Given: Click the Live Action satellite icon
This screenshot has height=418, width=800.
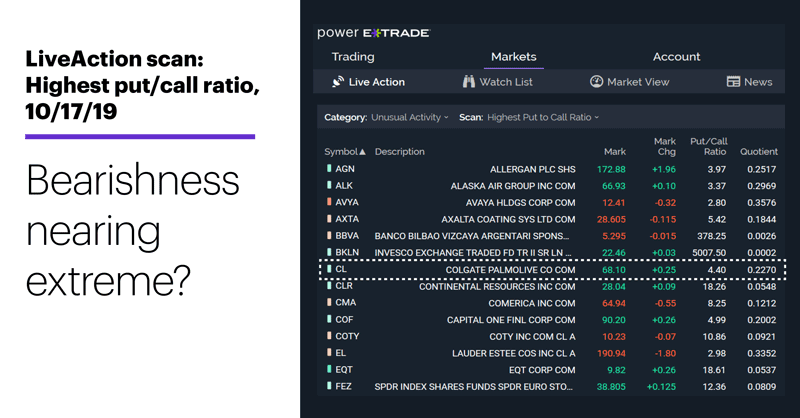Looking at the screenshot, I should [338, 82].
